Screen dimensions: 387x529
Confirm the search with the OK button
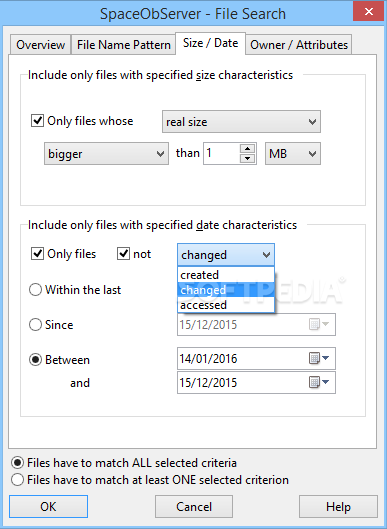point(49,506)
